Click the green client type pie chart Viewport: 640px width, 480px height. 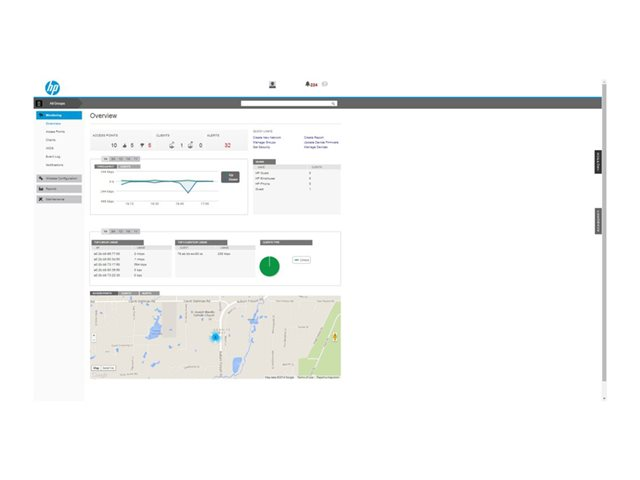[x=269, y=267]
